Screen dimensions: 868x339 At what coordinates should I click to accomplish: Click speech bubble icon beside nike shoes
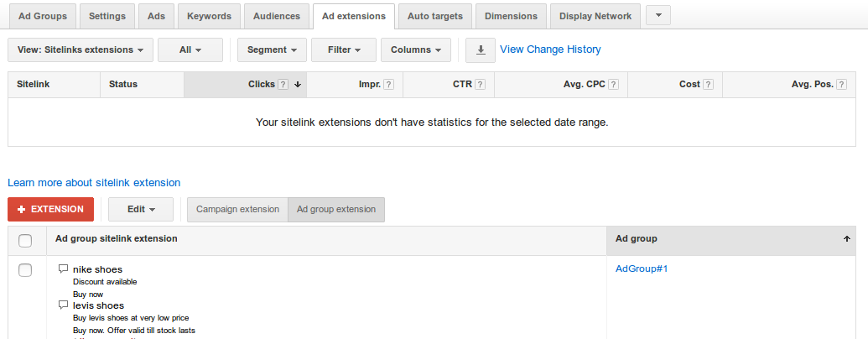pos(63,269)
